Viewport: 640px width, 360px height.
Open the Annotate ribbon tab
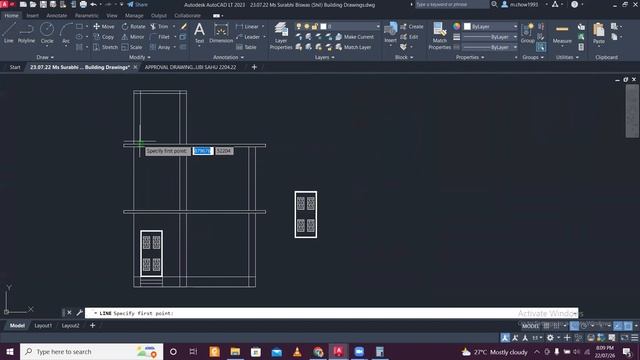[x=56, y=16]
